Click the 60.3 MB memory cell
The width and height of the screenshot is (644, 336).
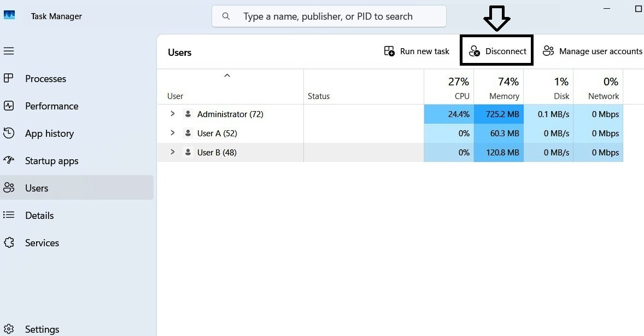click(x=499, y=133)
